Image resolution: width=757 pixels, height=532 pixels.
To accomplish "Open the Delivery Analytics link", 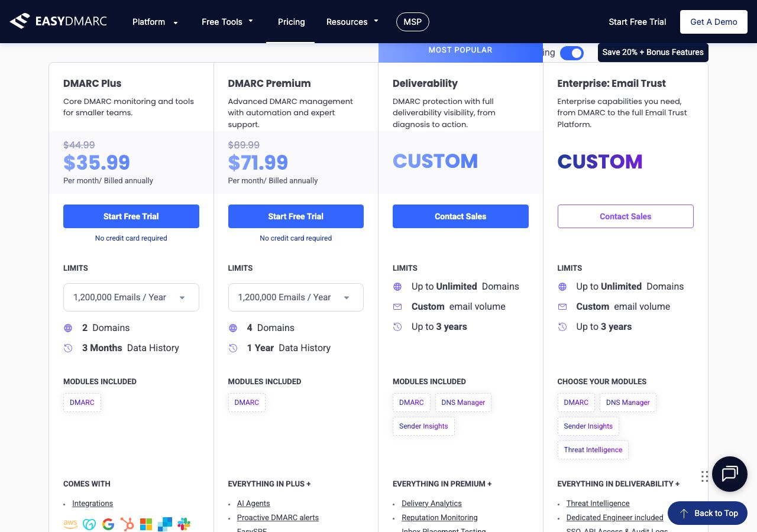I will (432, 504).
